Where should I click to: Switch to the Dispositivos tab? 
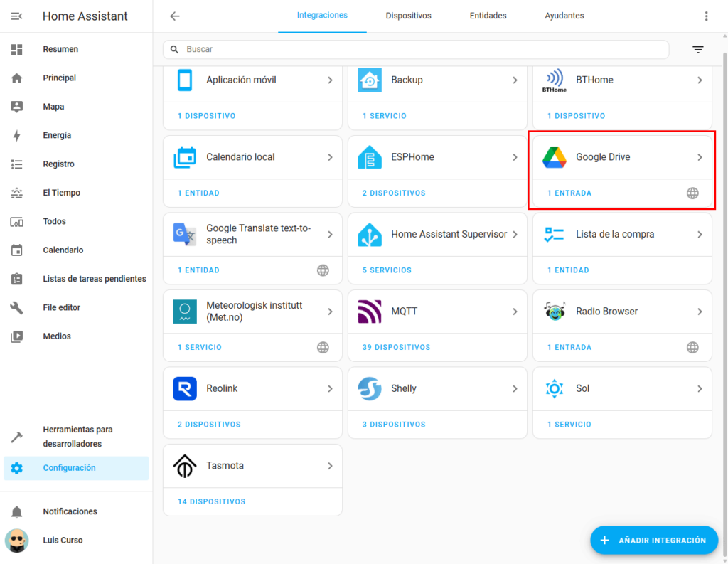pos(408,16)
